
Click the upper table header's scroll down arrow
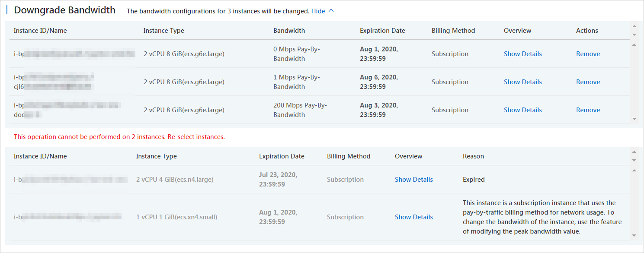tap(634, 35)
